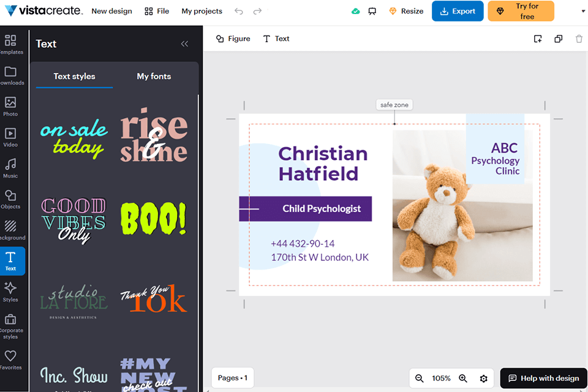Add a new page icon
The image size is (588, 392).
pos(538,39)
